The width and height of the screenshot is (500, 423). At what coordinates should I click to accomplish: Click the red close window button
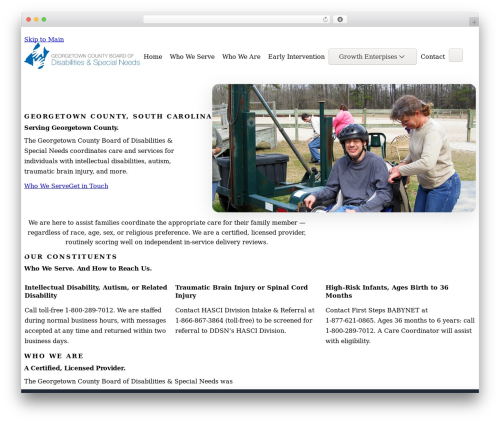(29, 20)
